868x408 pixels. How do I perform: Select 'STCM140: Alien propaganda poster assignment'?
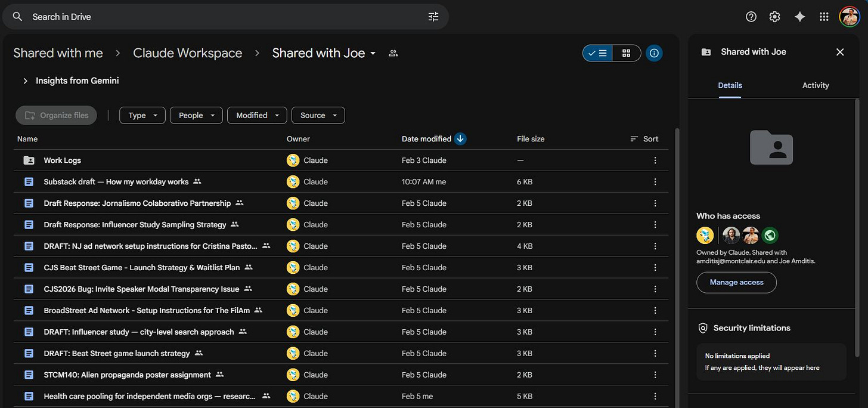(127, 375)
